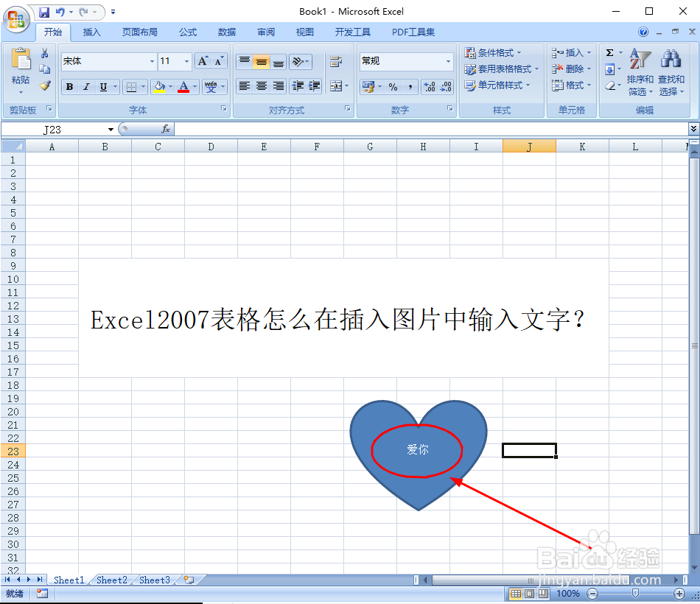Open the font name 宋体 dropdown
Viewport: 700px width, 604px height.
tap(153, 61)
